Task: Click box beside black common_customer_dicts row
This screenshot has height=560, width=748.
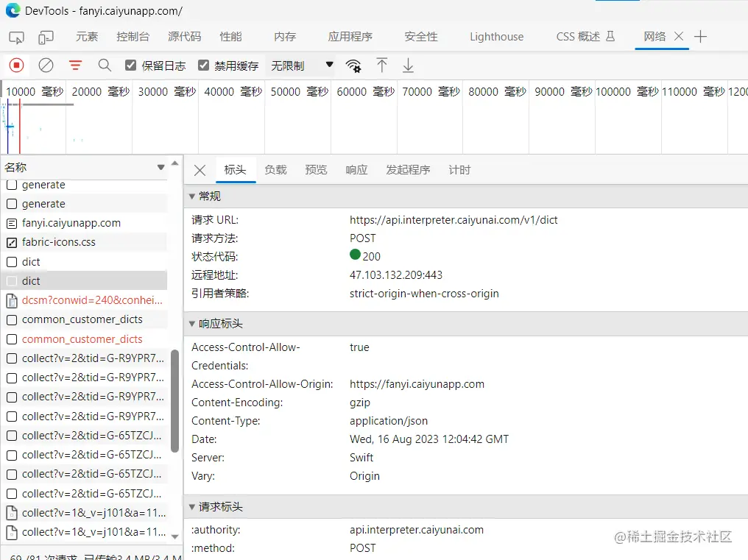Action: click(x=12, y=319)
